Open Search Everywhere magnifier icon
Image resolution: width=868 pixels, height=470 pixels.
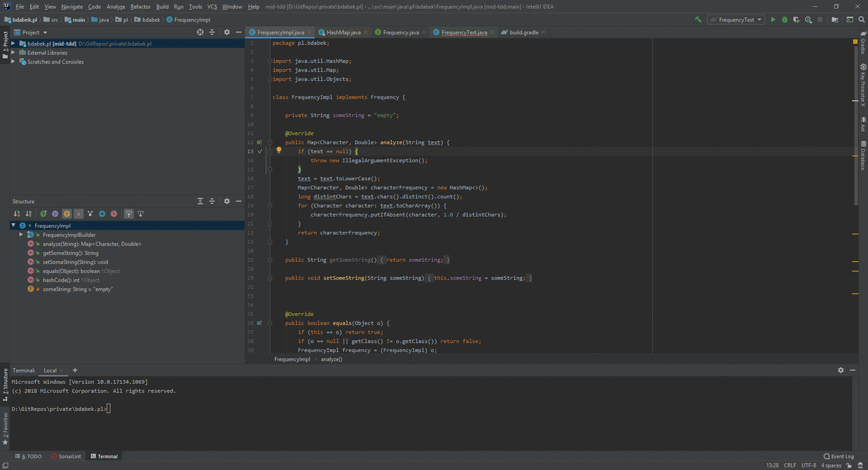pos(861,20)
